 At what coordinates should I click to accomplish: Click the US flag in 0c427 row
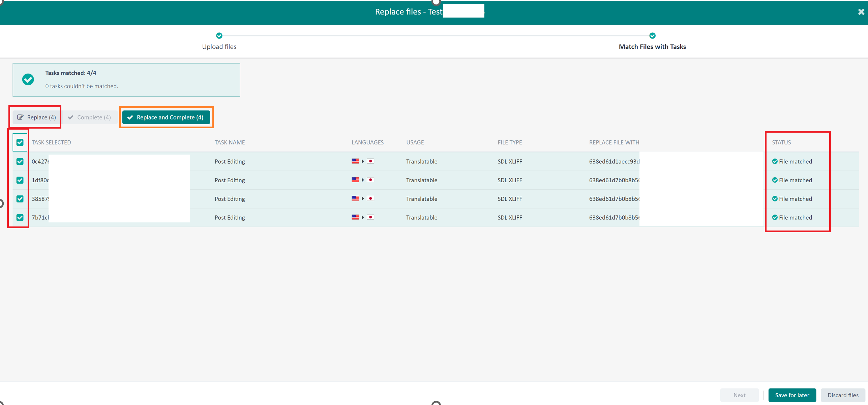click(x=355, y=161)
